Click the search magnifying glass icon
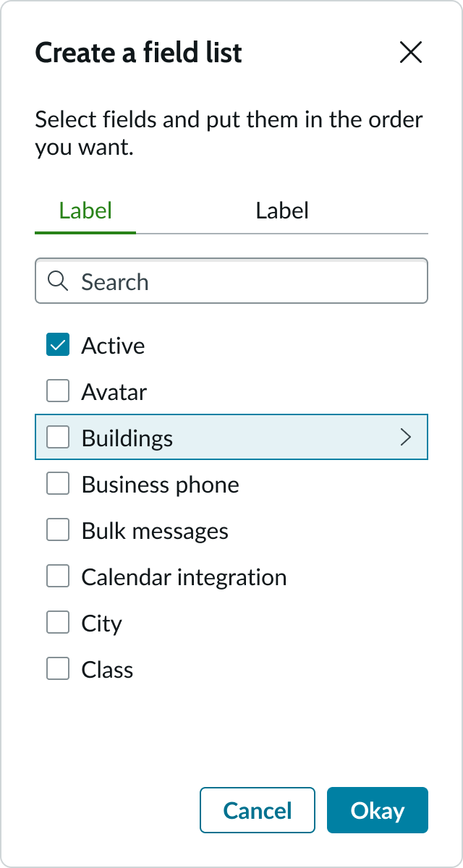The width and height of the screenshot is (463, 868). (58, 281)
